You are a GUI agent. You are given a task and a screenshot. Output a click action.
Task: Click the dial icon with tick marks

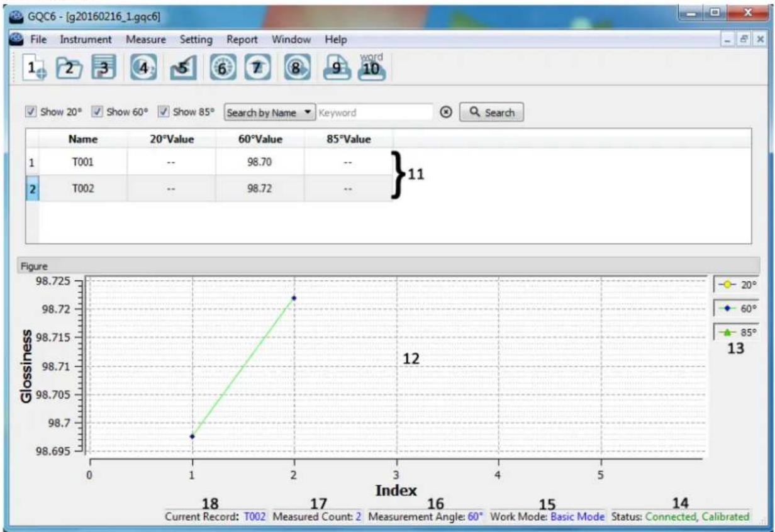[222, 67]
